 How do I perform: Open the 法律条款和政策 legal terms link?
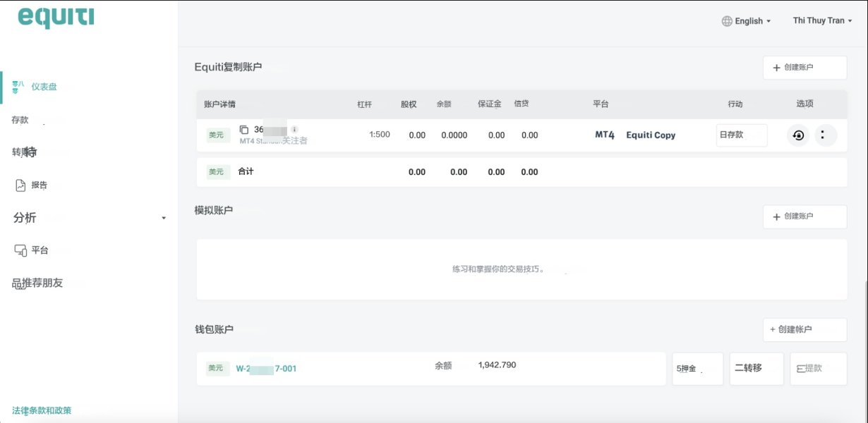tap(42, 410)
